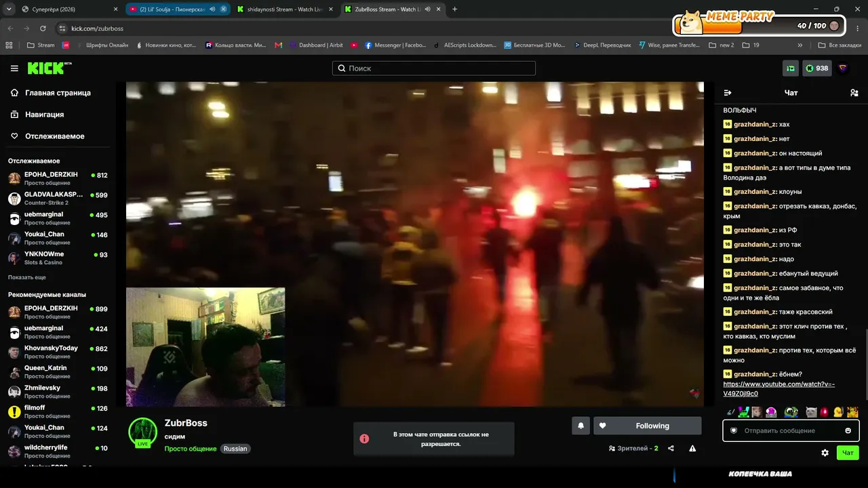The width and height of the screenshot is (868, 488).
Task: Switch to shidaynosti Stream tab
Action: click(x=285, y=9)
